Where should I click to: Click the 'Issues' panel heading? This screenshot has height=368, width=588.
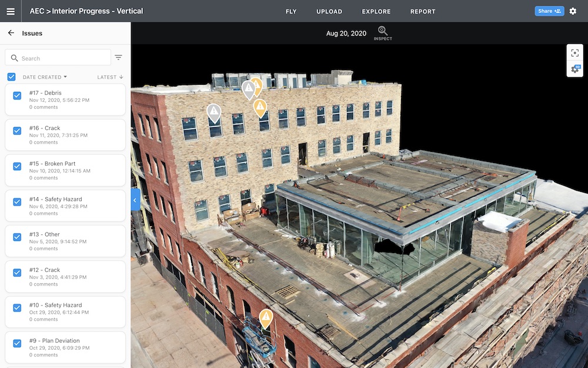pyautogui.click(x=32, y=34)
